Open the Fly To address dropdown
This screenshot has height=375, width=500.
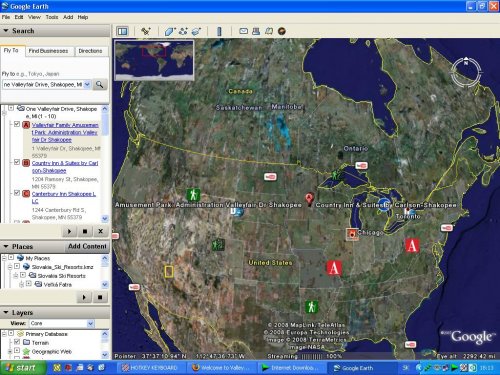pyautogui.click(x=87, y=85)
